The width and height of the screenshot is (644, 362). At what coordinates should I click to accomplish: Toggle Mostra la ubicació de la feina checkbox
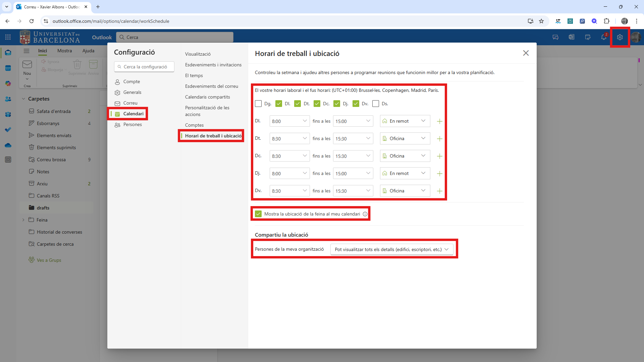[x=258, y=214]
